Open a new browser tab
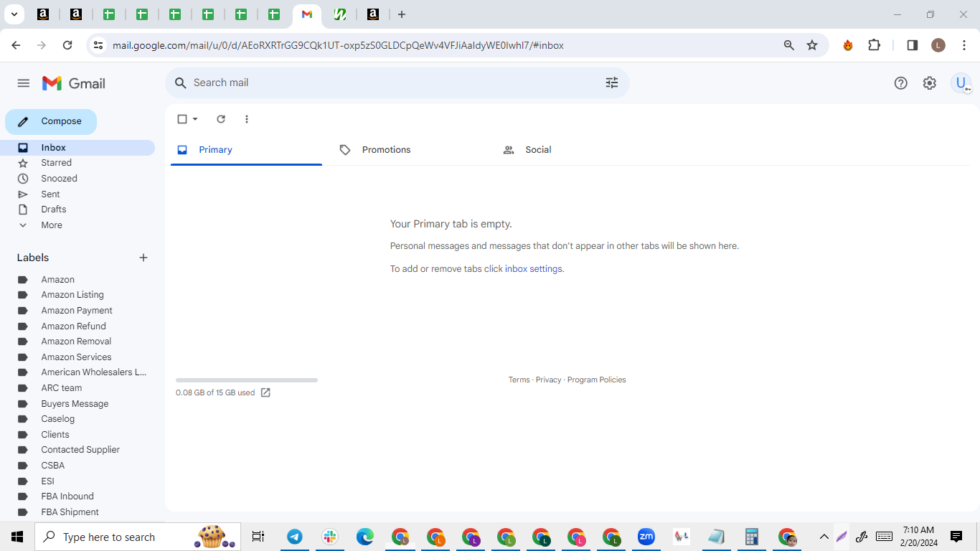 coord(402,14)
